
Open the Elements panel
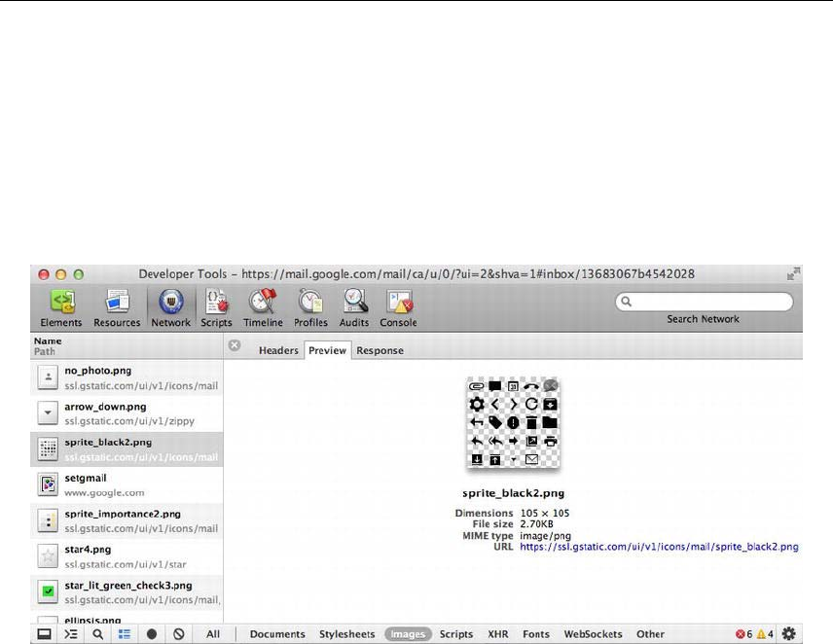click(x=61, y=308)
